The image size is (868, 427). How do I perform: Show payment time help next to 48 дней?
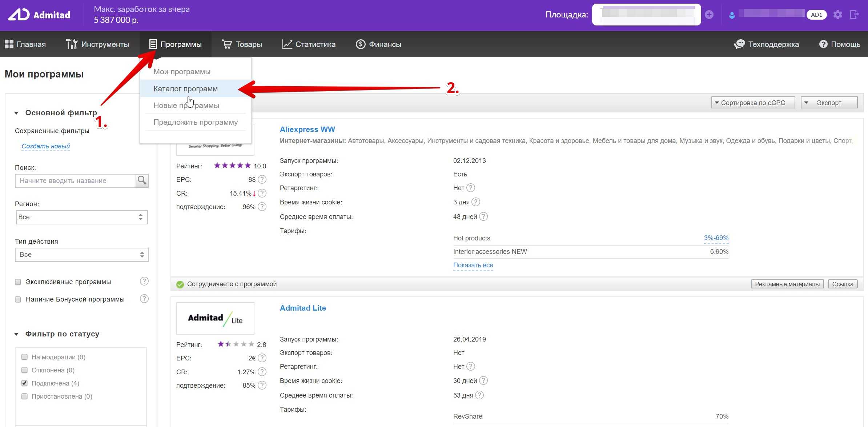tap(483, 216)
